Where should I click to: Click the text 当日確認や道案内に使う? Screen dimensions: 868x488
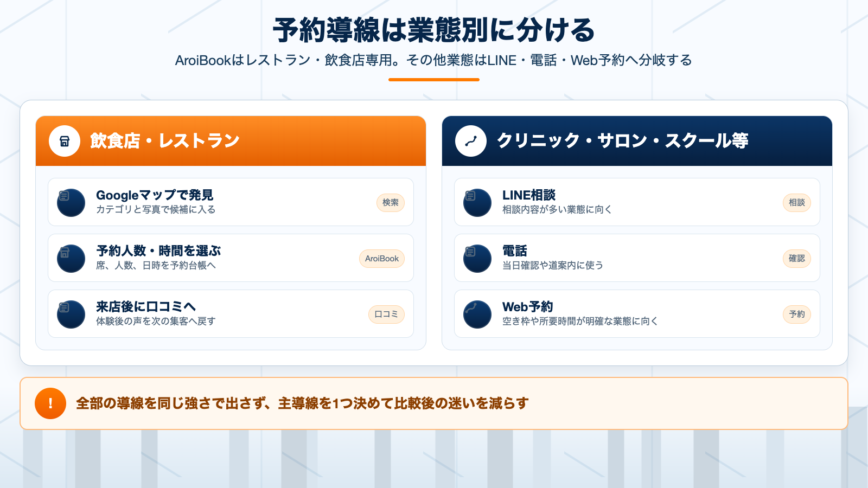[553, 265]
